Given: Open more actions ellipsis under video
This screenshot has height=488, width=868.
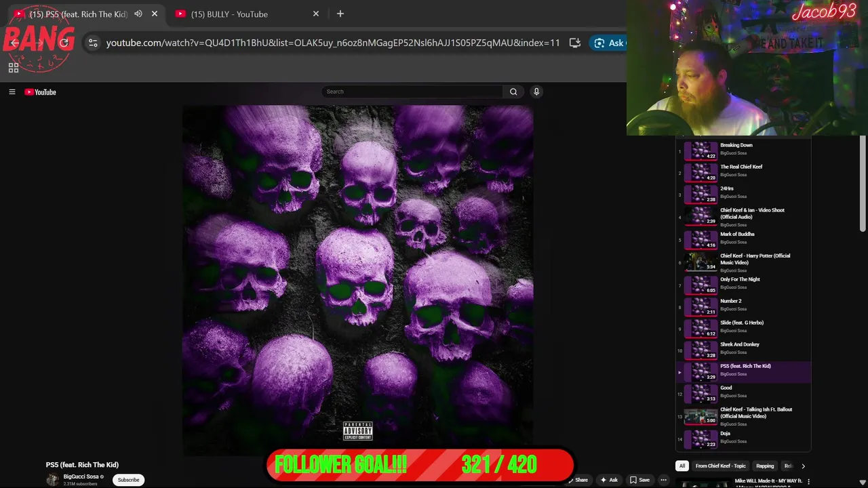Looking at the screenshot, I should [664, 480].
